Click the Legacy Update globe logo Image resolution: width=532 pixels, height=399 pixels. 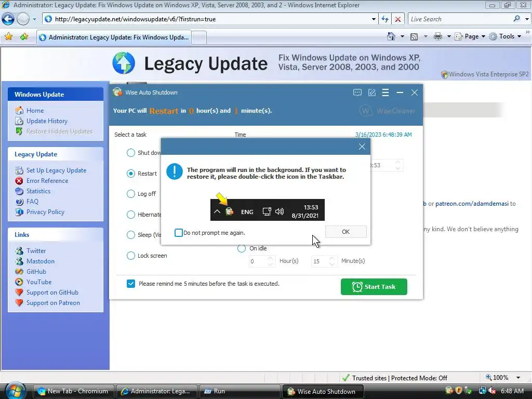coord(124,63)
